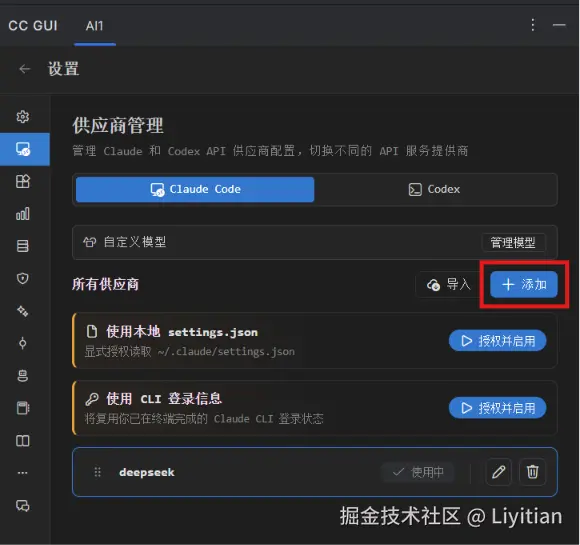The image size is (580, 545).
Task: Click 授权并启用 for local settings.json
Action: point(498,341)
